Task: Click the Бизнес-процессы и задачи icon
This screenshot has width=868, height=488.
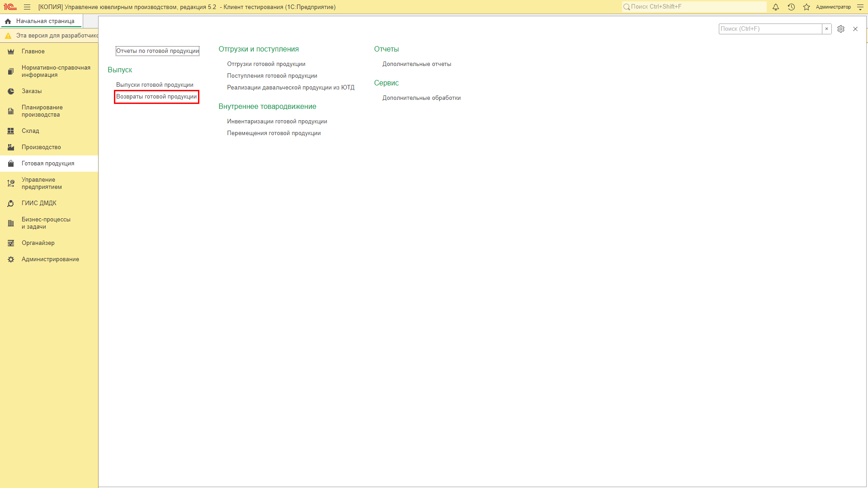Action: click(11, 223)
